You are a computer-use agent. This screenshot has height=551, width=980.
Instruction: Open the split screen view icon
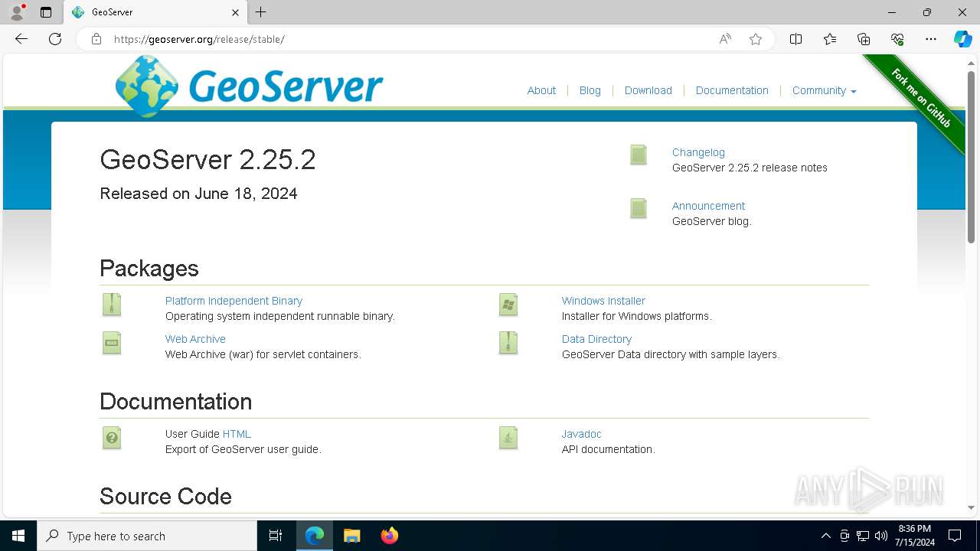coord(795,39)
